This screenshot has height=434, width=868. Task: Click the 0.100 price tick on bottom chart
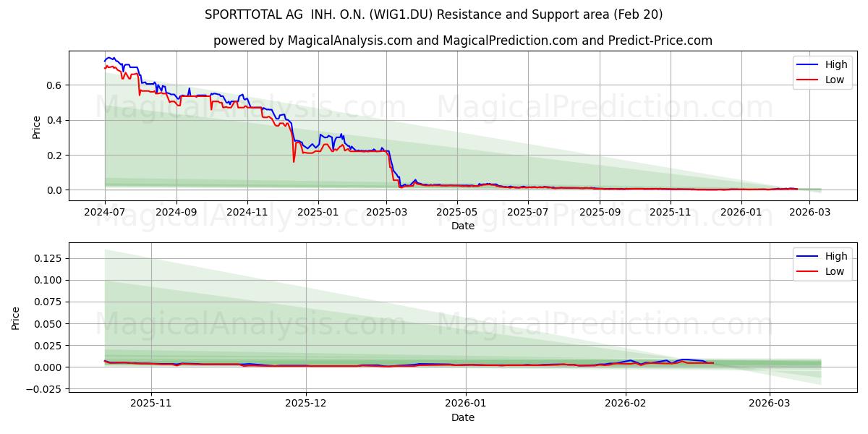point(50,280)
